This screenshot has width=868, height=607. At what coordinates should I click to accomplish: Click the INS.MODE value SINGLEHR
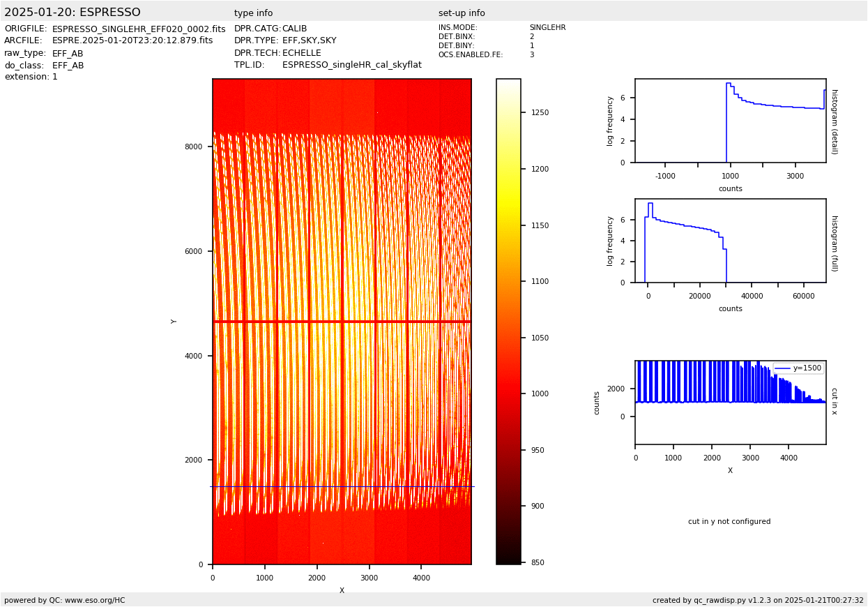tap(547, 28)
